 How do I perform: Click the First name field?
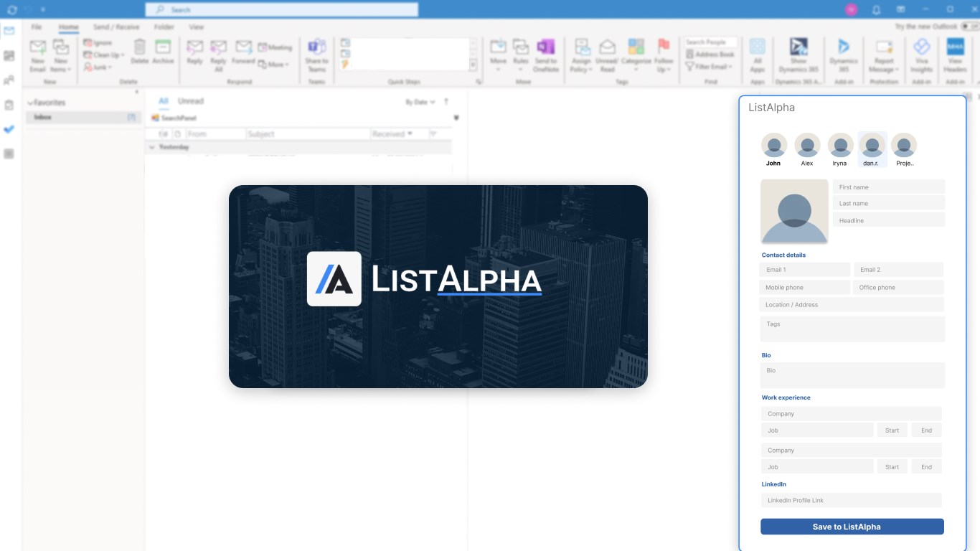coord(888,187)
